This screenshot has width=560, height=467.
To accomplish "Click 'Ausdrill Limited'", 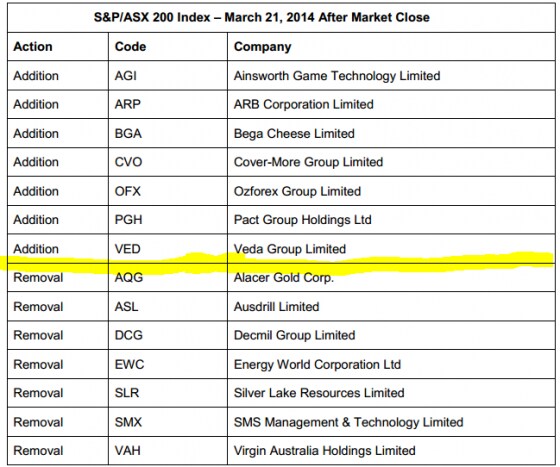I will point(276,307).
